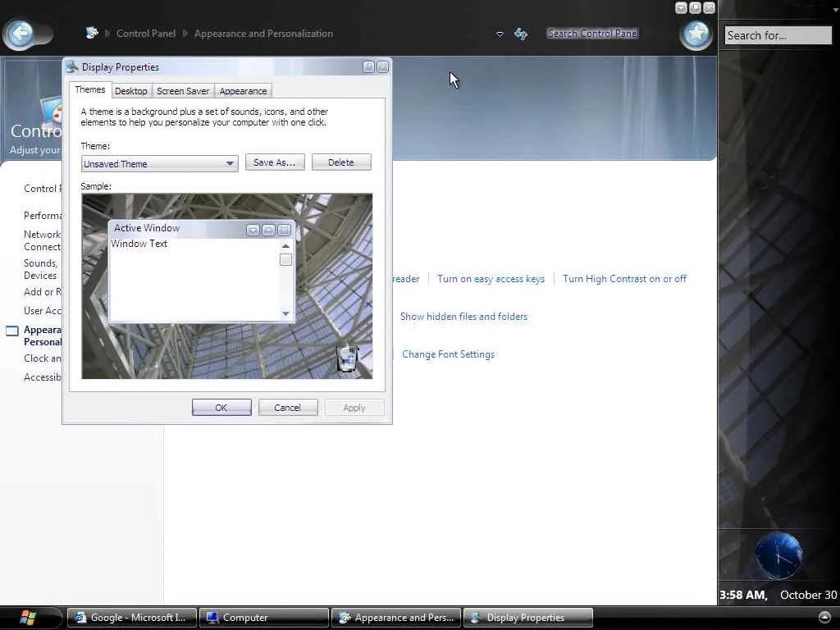Switch to Appearance and Pers... taskbar button
The height and width of the screenshot is (630, 840).
click(x=396, y=618)
